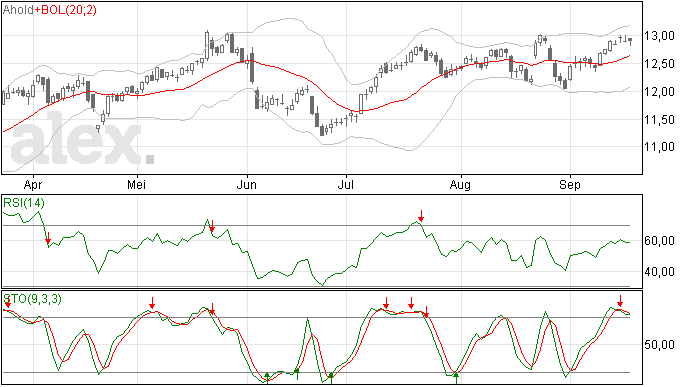Click the RSI sell signal arrow in early April
This screenshot has width=690, height=387.
pos(48,239)
